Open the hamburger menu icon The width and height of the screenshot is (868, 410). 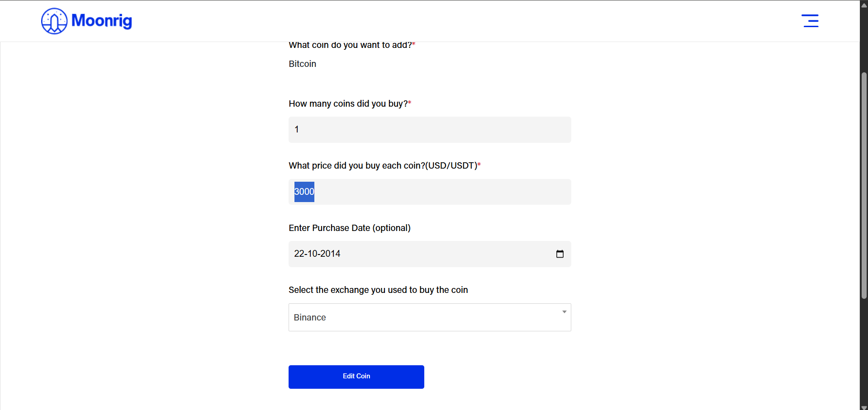click(810, 21)
